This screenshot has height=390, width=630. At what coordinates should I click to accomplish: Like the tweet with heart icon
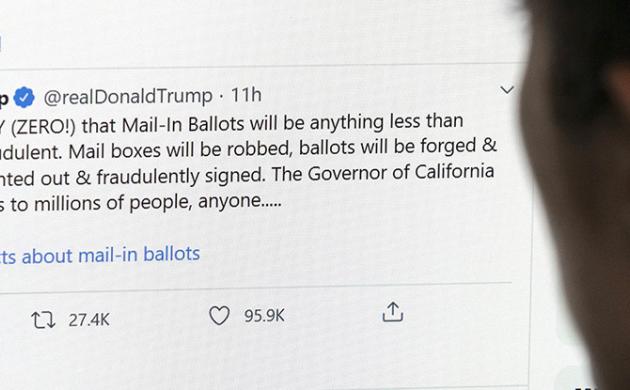(x=219, y=315)
